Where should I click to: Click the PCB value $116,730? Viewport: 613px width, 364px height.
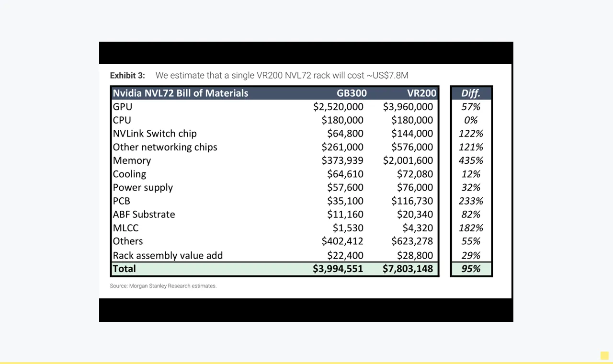click(412, 201)
